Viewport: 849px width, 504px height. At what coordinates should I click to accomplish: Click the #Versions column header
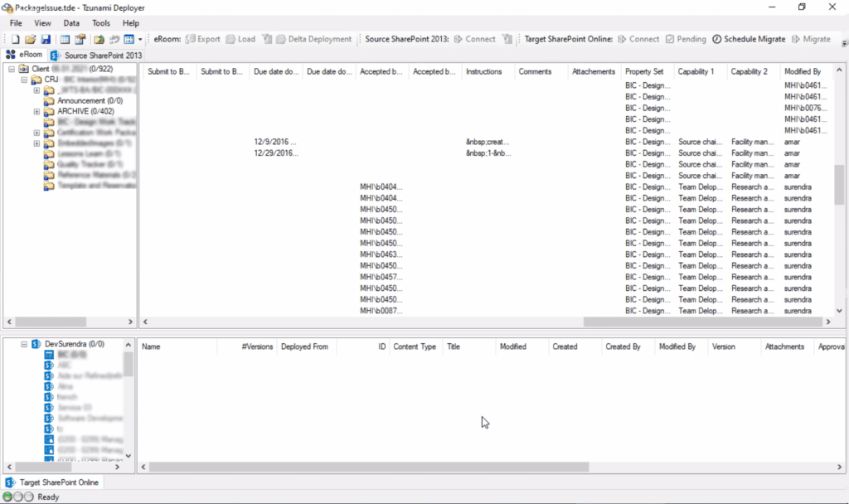tap(247, 346)
